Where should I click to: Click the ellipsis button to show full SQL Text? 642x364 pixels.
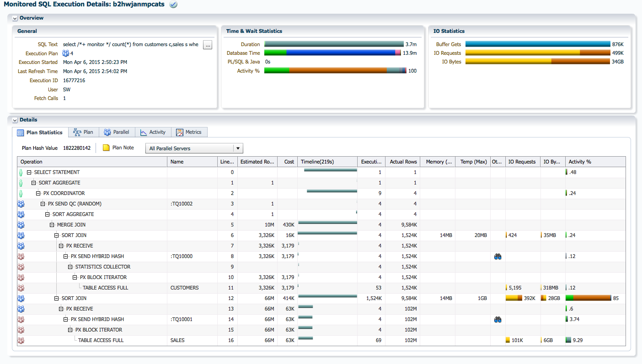[207, 45]
